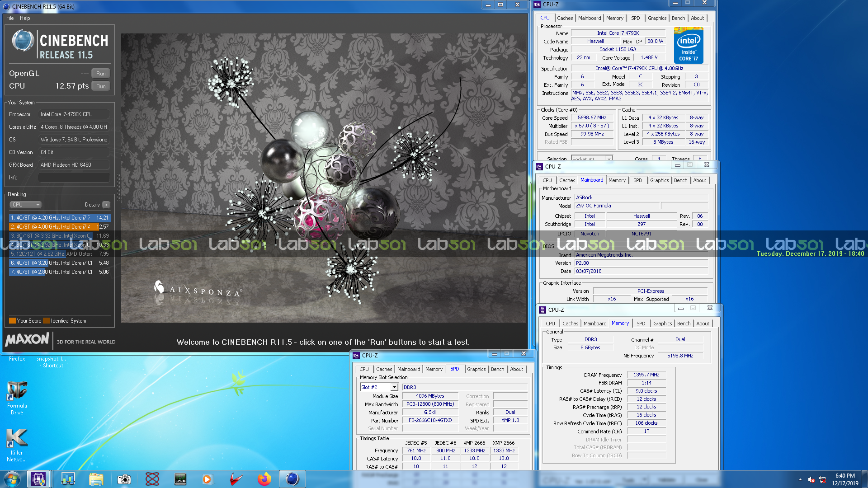Open the Cinebench File menu
The image size is (868, 488).
click(10, 18)
